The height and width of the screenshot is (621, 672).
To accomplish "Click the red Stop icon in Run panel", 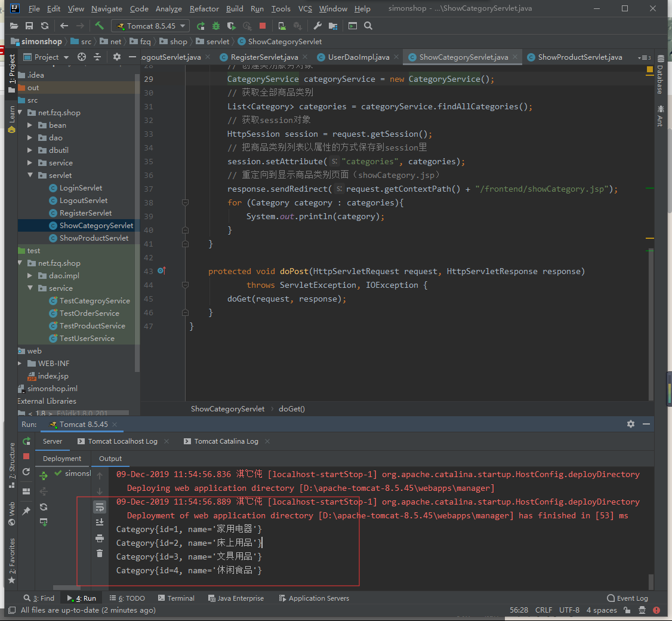I will [x=26, y=456].
